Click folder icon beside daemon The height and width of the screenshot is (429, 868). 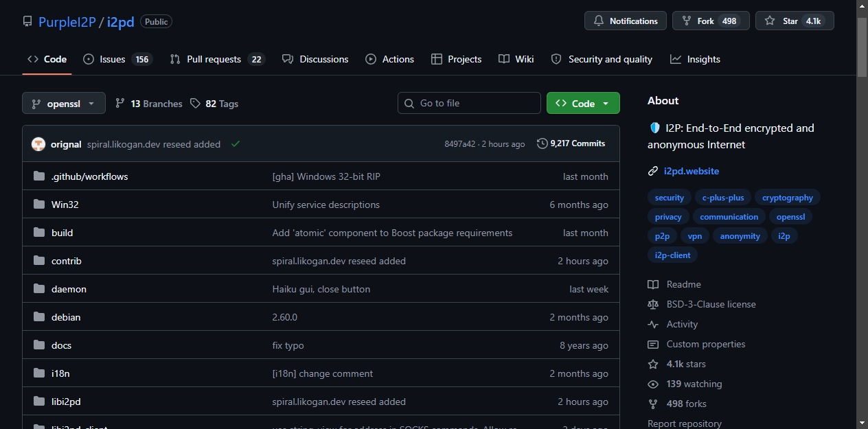[x=39, y=289]
